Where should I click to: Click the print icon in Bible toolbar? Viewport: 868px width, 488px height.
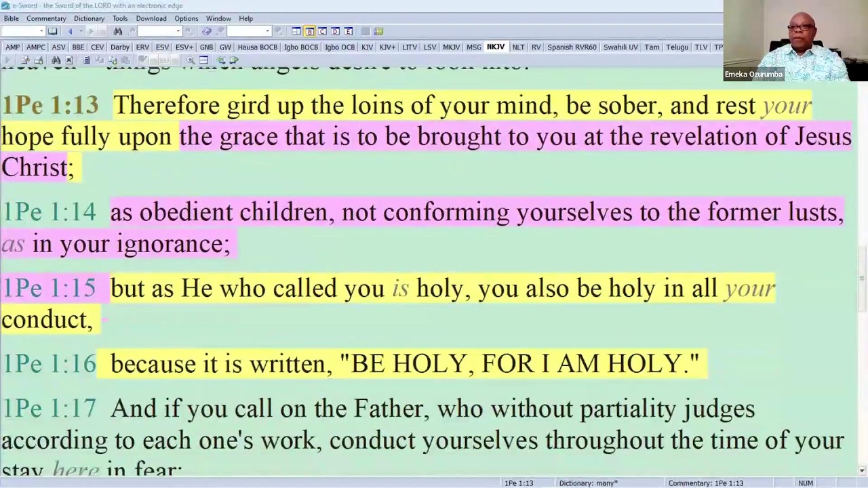[x=38, y=60]
